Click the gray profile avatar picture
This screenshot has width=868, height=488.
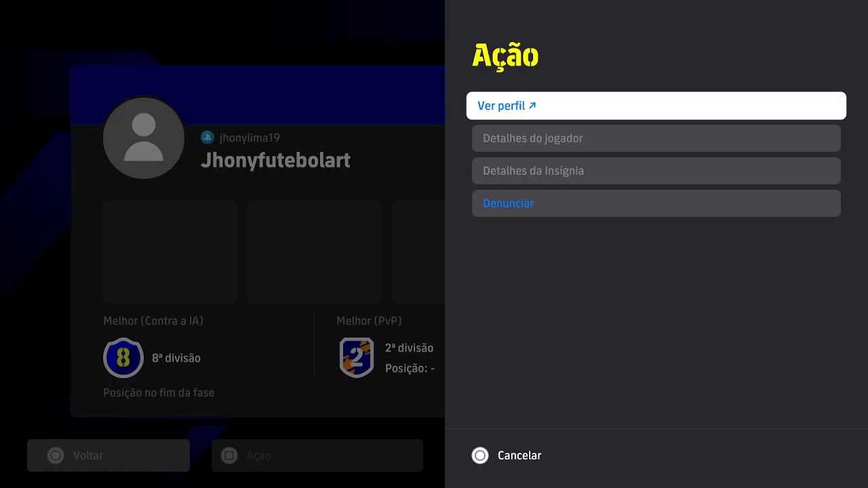coord(144,138)
